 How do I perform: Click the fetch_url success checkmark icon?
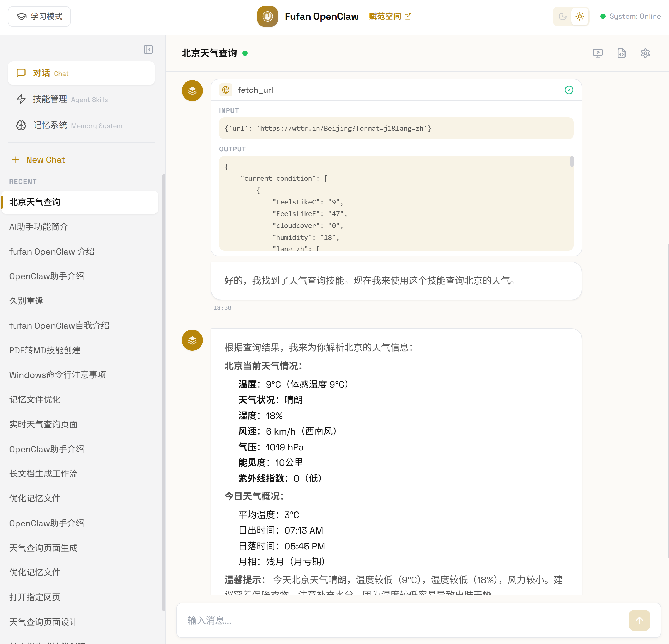pyautogui.click(x=569, y=90)
